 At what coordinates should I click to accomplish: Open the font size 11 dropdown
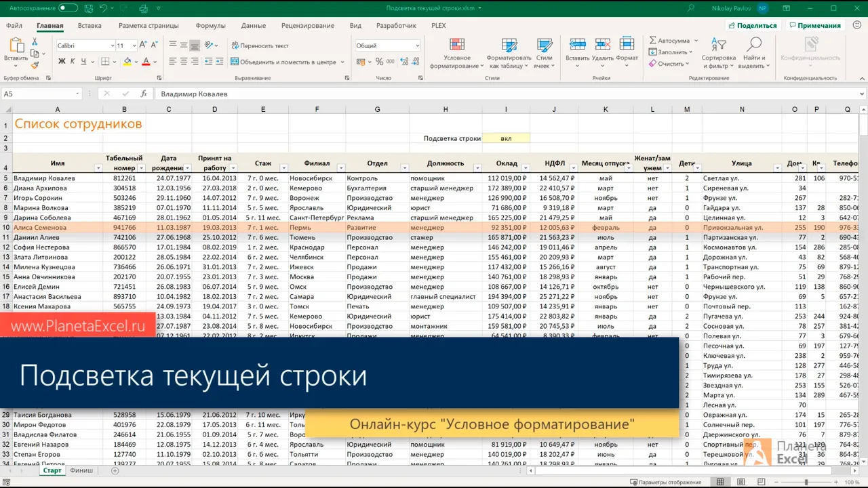click(x=134, y=45)
